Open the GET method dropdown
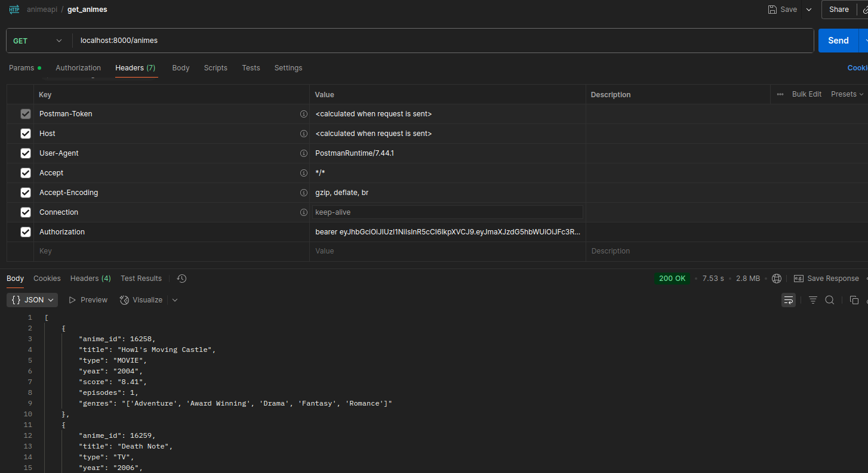The height and width of the screenshot is (473, 868). (37, 41)
